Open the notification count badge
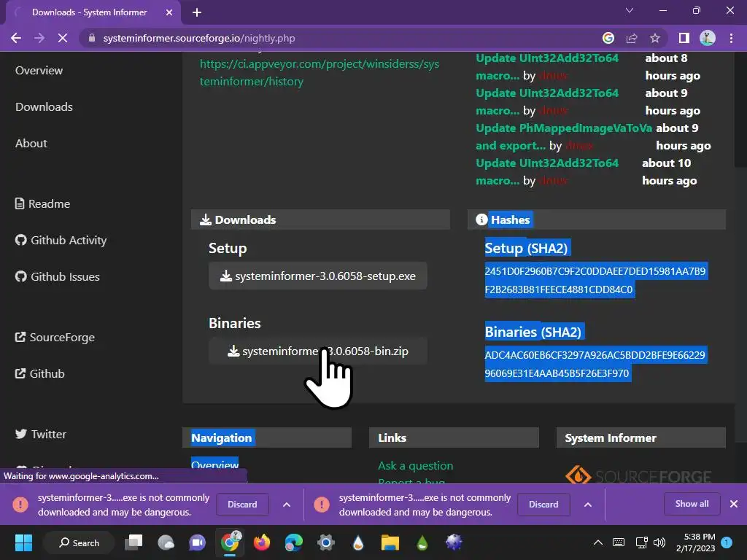The height and width of the screenshot is (560, 747). [727, 542]
